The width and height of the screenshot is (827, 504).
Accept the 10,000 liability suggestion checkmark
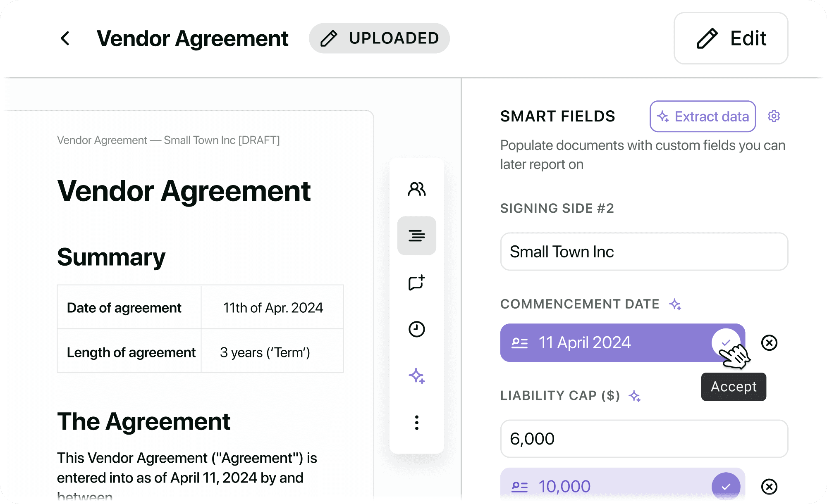[726, 486]
